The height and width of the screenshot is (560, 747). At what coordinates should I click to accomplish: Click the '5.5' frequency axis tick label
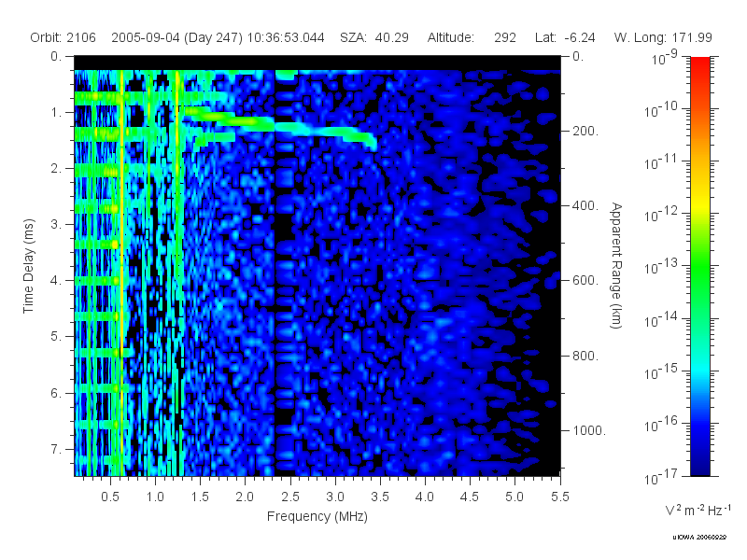[559, 497]
